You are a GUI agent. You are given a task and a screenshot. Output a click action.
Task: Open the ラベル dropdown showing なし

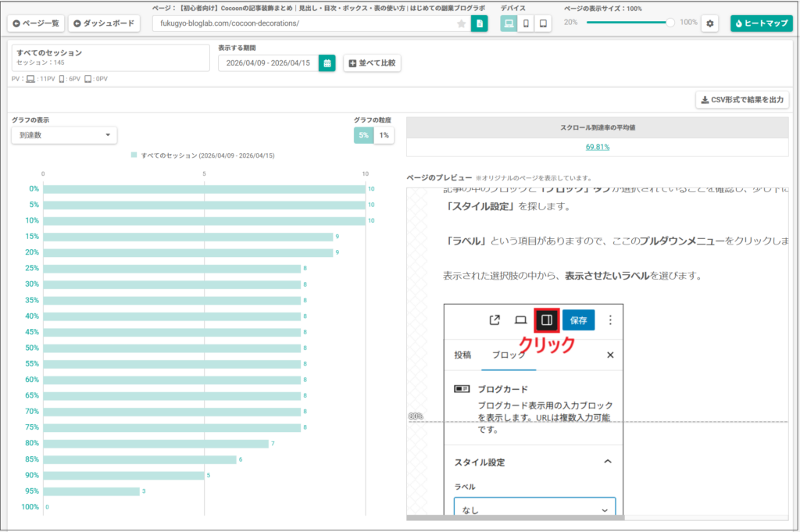coord(535,509)
